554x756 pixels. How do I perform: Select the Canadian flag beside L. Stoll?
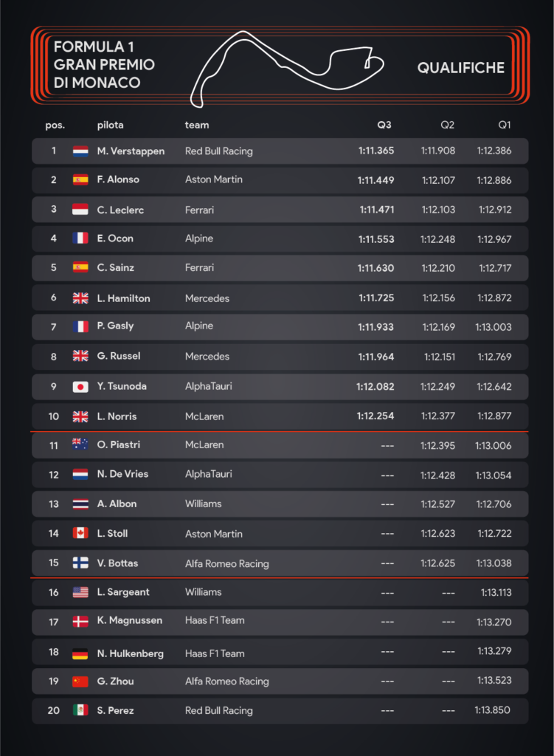[x=80, y=533]
